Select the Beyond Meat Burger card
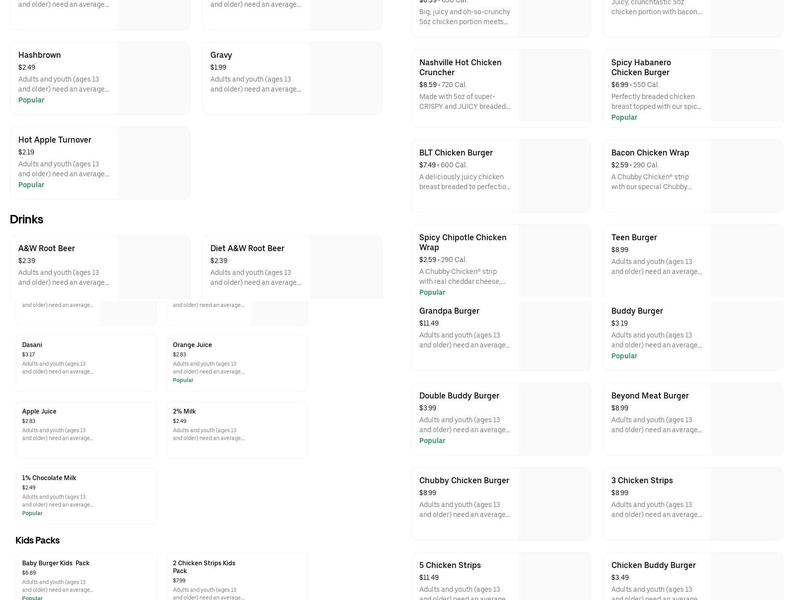800x600 pixels. (693, 419)
